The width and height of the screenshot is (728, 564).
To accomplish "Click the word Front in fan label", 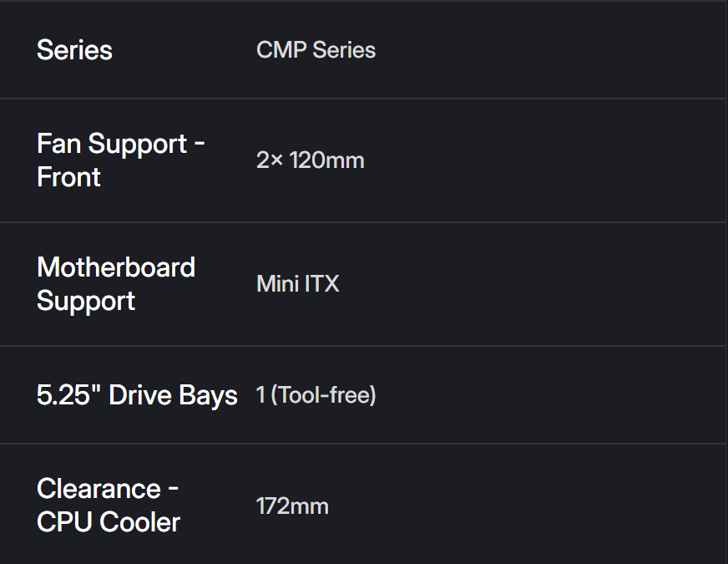I will 68,177.
